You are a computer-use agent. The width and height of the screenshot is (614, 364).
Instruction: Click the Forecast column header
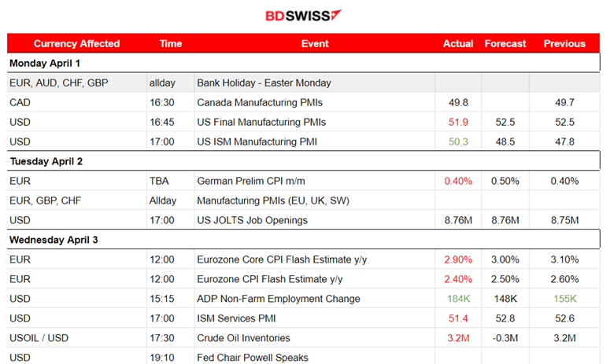pos(505,44)
